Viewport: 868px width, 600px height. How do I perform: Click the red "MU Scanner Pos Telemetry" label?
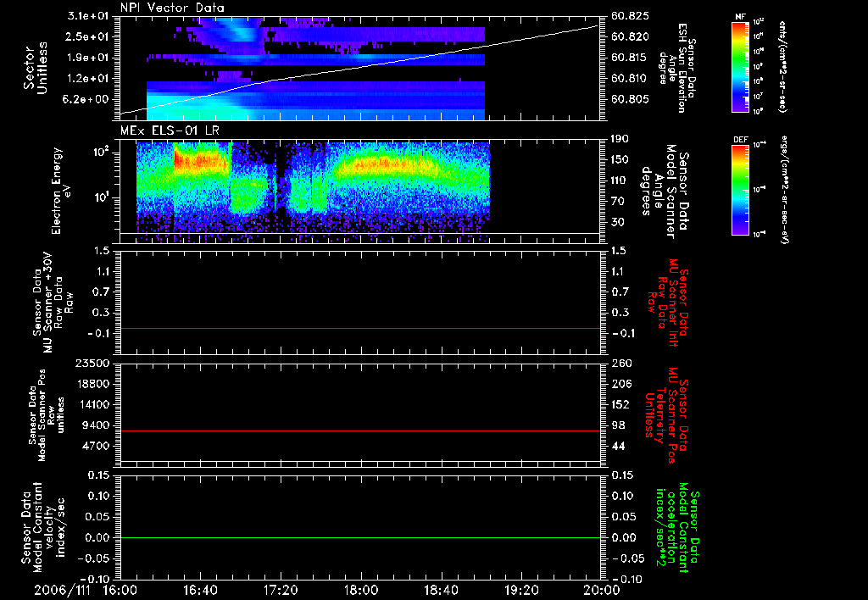(667, 415)
